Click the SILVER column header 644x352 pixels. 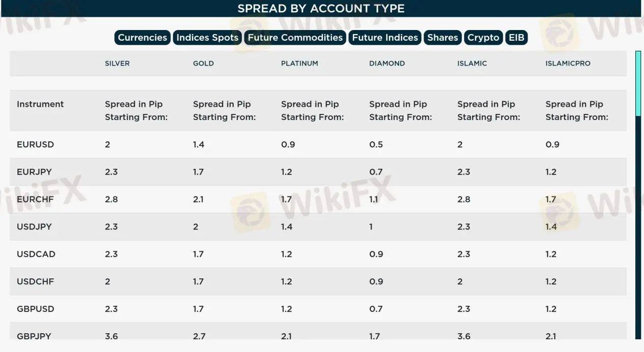[117, 64]
